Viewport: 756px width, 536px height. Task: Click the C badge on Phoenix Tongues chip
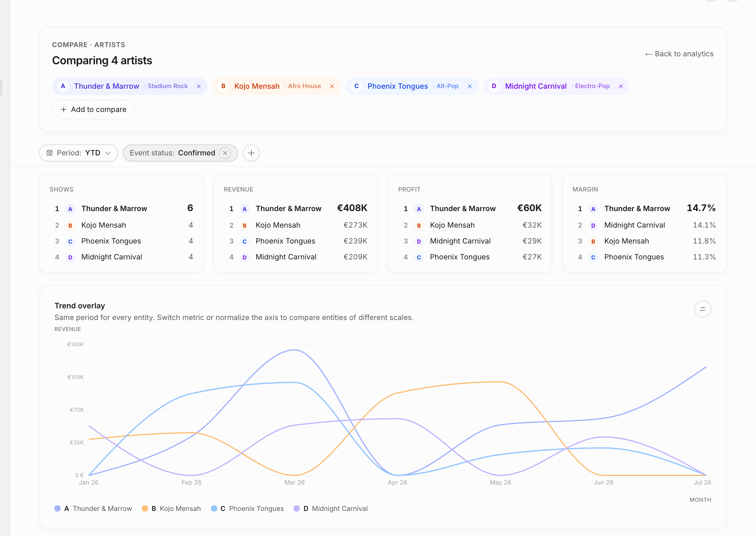coord(357,86)
